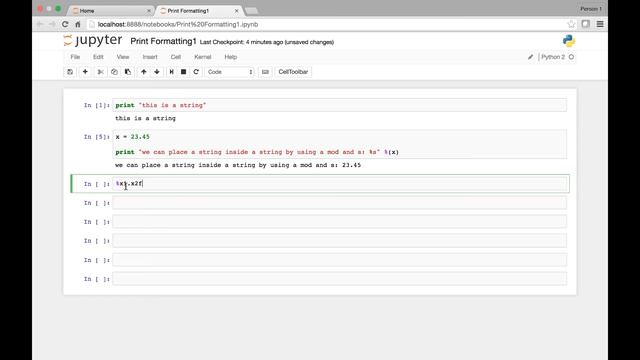Close the Home browser tab
This screenshot has height=360, width=640.
pos(149,11)
